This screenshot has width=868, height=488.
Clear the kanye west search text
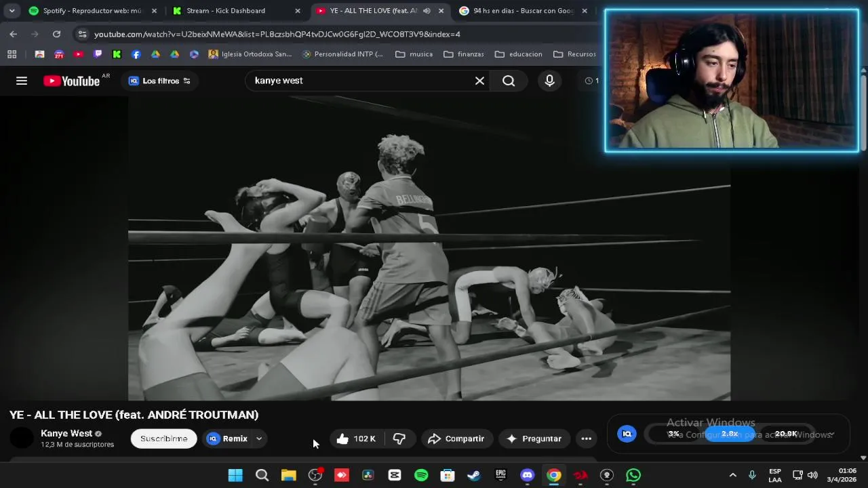pyautogui.click(x=479, y=81)
